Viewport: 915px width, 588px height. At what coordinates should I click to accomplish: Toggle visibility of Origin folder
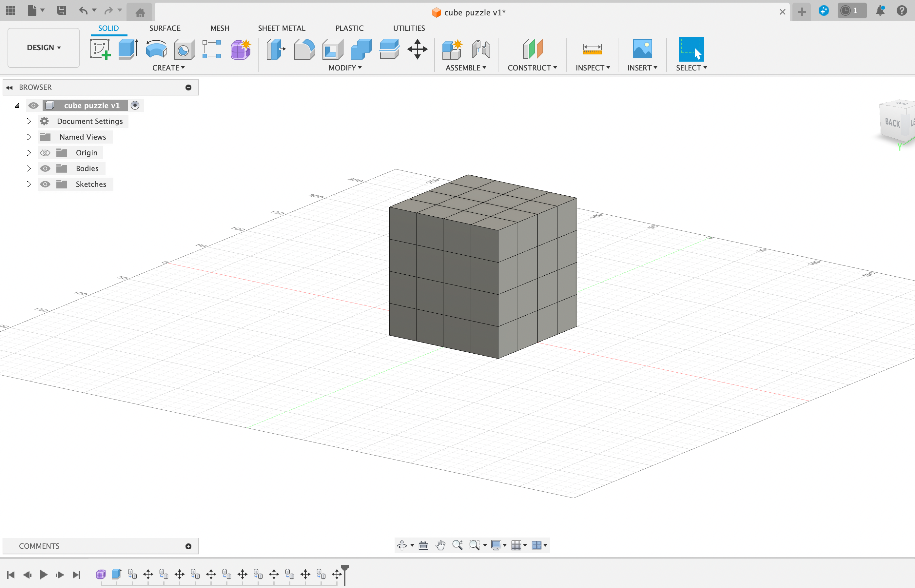tap(44, 153)
